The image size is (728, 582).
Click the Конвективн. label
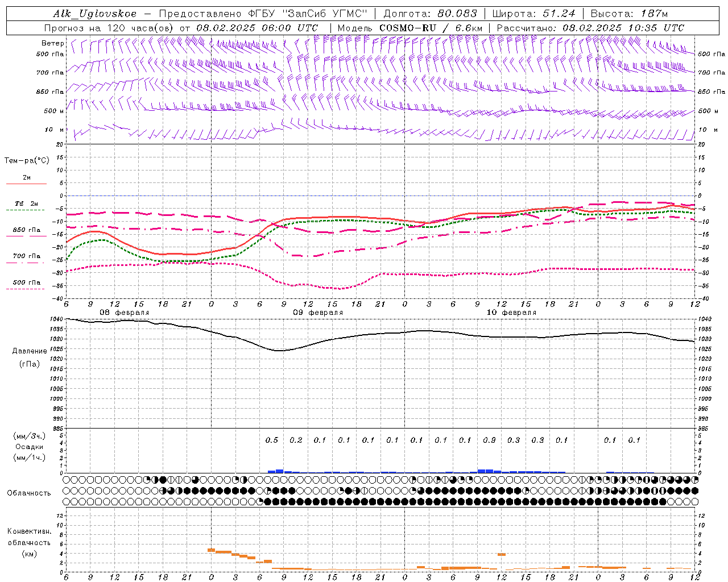coord(29,531)
